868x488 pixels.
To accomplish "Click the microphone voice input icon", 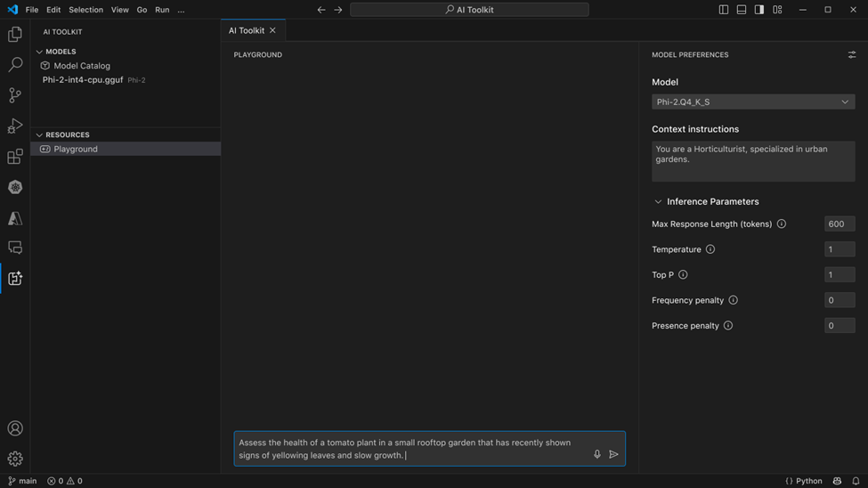I will click(596, 454).
